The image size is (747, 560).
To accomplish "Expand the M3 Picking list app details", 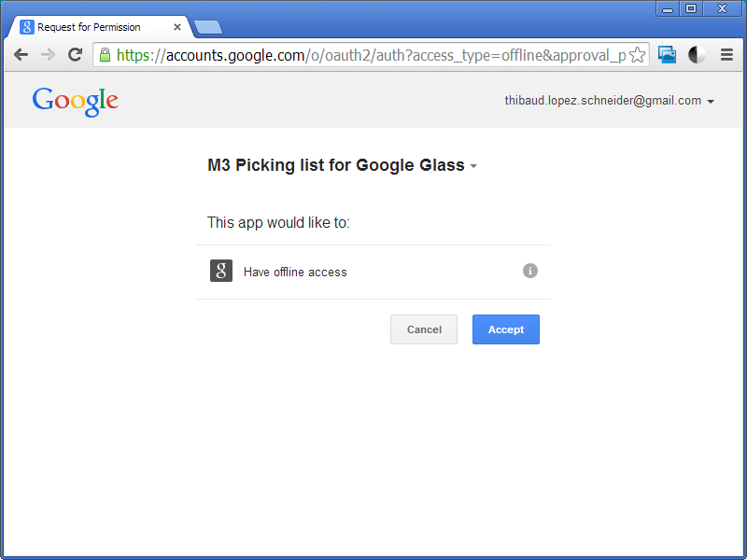I will click(473, 167).
